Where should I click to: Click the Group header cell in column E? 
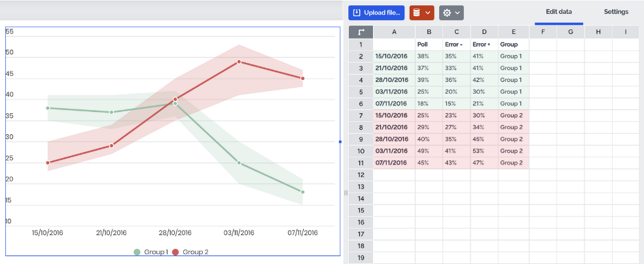click(x=513, y=44)
